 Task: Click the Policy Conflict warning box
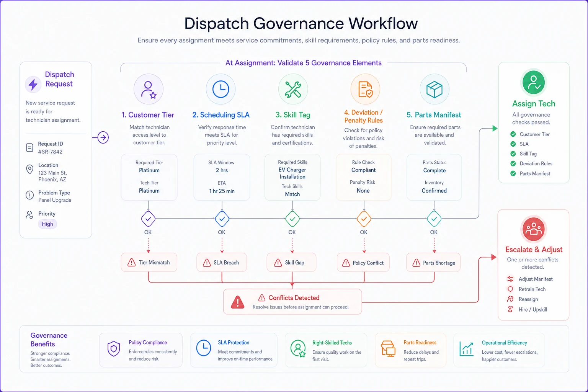(x=363, y=262)
